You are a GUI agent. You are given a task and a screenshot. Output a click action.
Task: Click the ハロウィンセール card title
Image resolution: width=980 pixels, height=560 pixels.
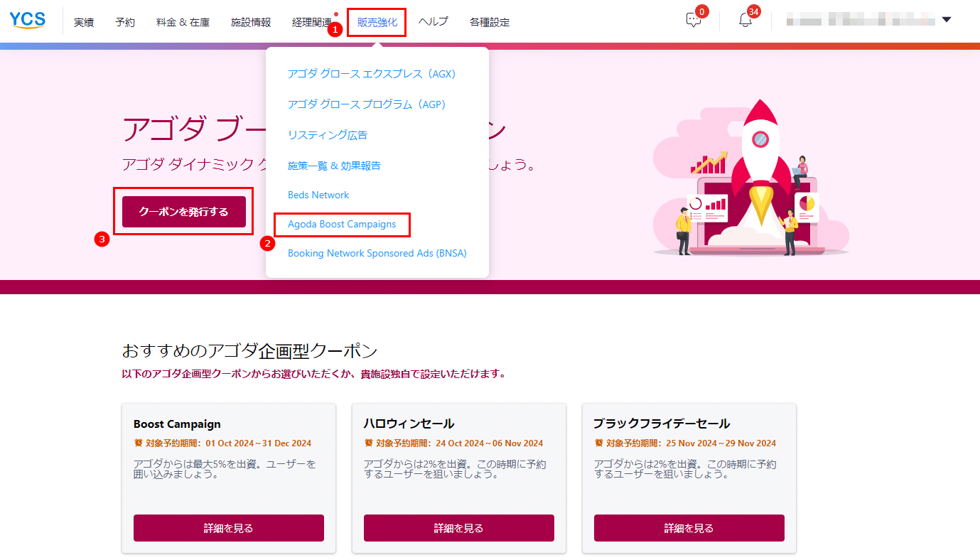click(x=409, y=424)
